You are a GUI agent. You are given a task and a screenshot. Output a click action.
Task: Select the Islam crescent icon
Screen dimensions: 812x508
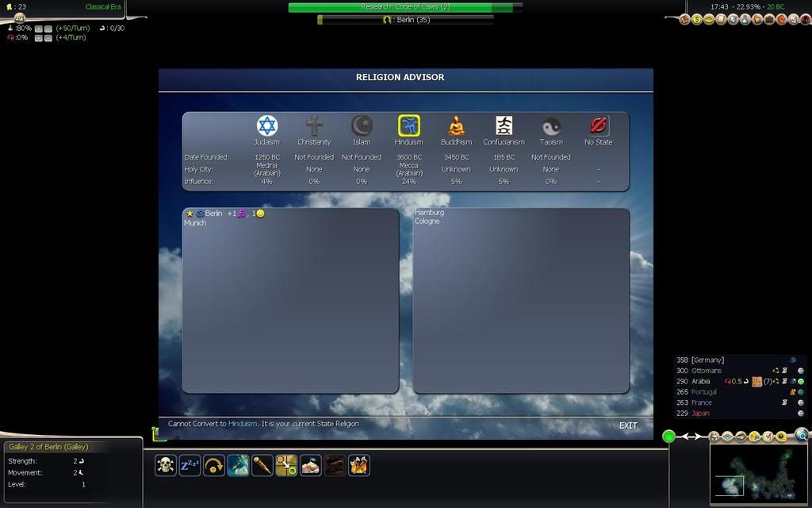[x=362, y=126]
